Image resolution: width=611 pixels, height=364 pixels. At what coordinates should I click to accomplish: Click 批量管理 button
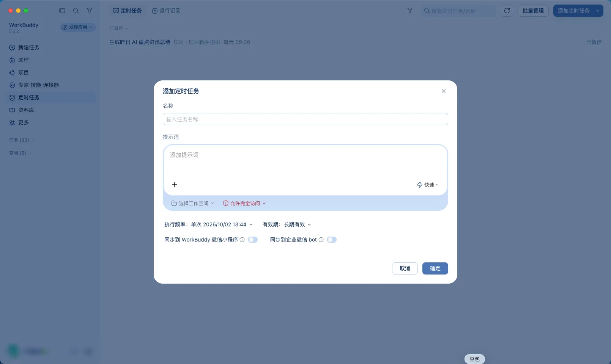click(533, 11)
